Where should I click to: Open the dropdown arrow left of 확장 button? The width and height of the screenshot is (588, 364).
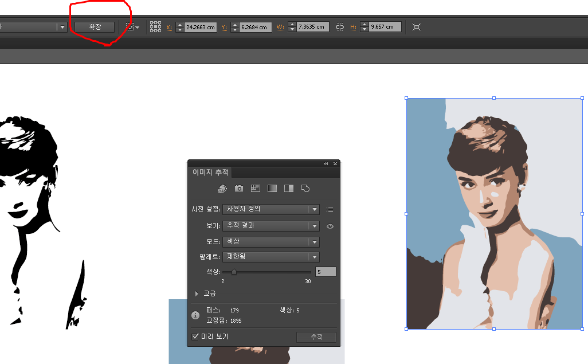pyautogui.click(x=62, y=27)
